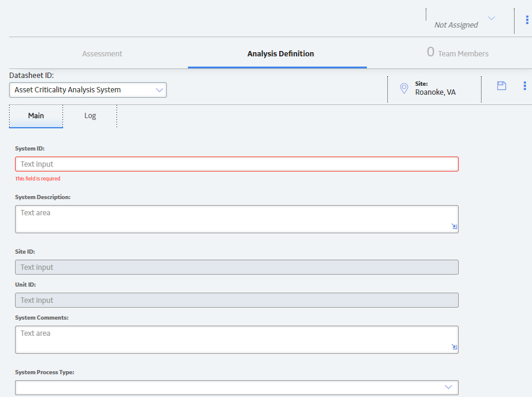Expand System Description text area editor icon

[455, 226]
